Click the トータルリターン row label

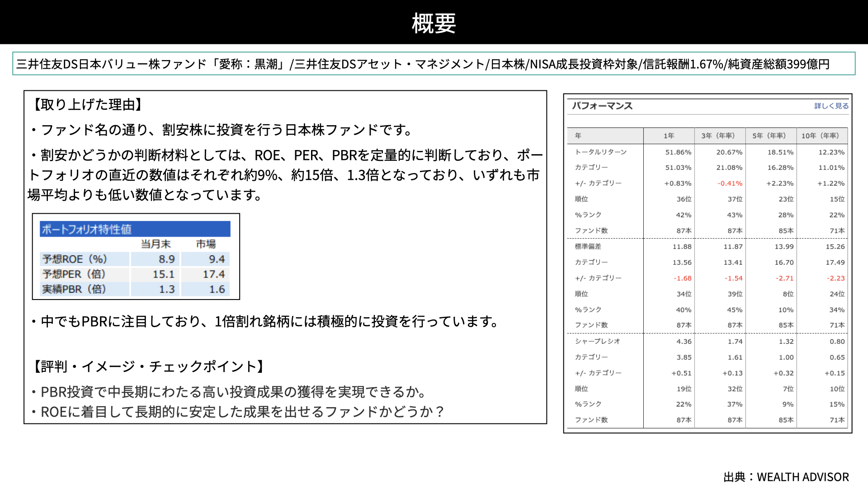pos(601,152)
